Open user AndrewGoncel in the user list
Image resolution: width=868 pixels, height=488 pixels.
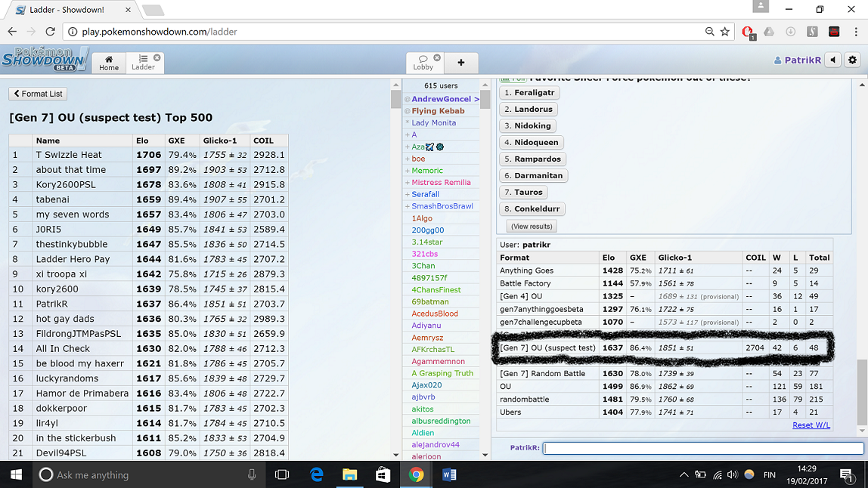point(442,99)
